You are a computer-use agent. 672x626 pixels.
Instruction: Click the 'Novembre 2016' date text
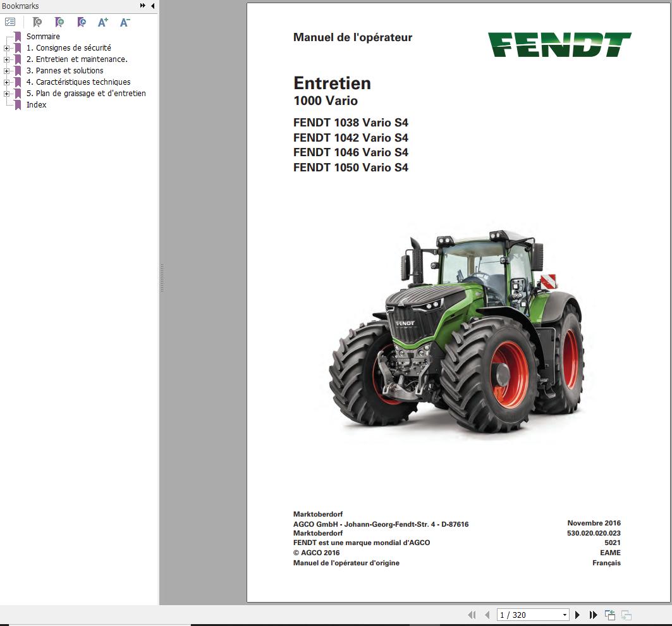594,523
